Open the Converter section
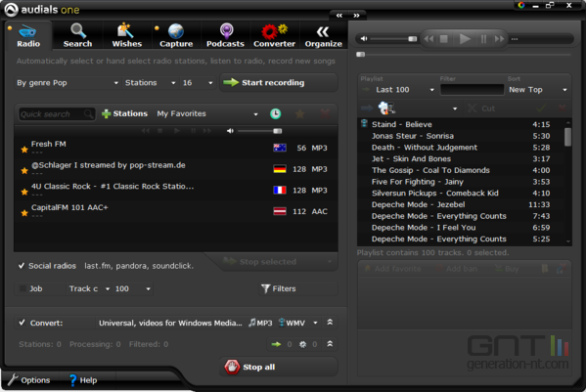Image resolution: width=586 pixels, height=392 pixels. tap(274, 36)
